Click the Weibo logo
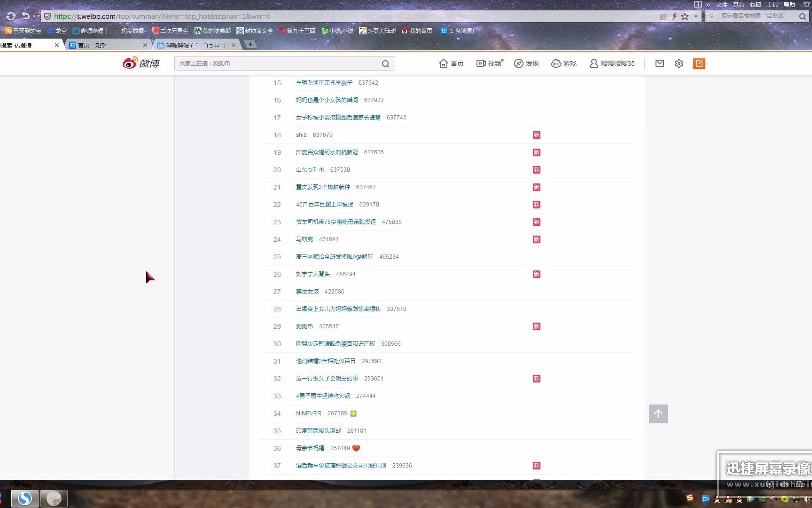The image size is (812, 508). pyautogui.click(x=141, y=63)
